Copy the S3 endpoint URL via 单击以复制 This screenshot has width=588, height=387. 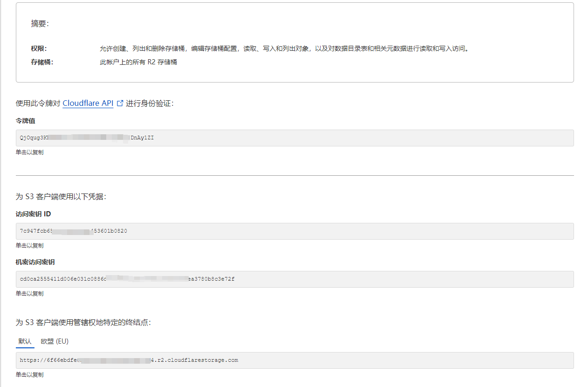coord(29,375)
